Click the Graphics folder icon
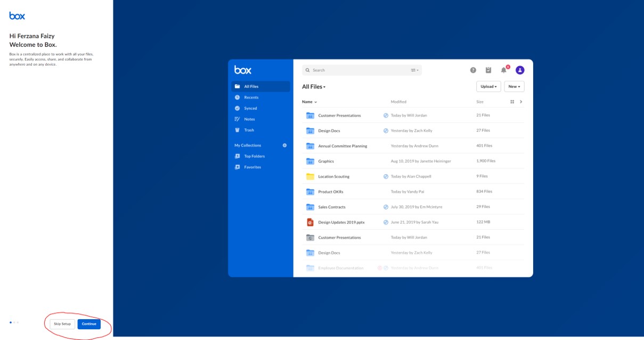The height and width of the screenshot is (340, 644). (x=310, y=161)
